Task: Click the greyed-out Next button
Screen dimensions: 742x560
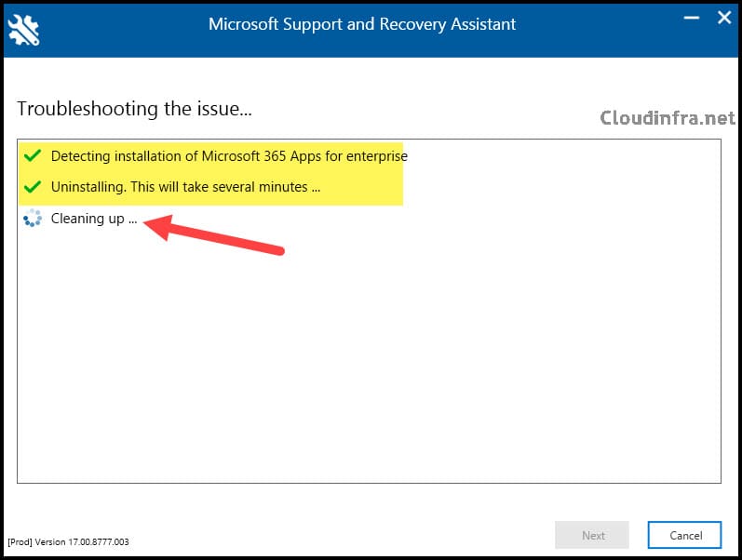Action: click(x=592, y=535)
